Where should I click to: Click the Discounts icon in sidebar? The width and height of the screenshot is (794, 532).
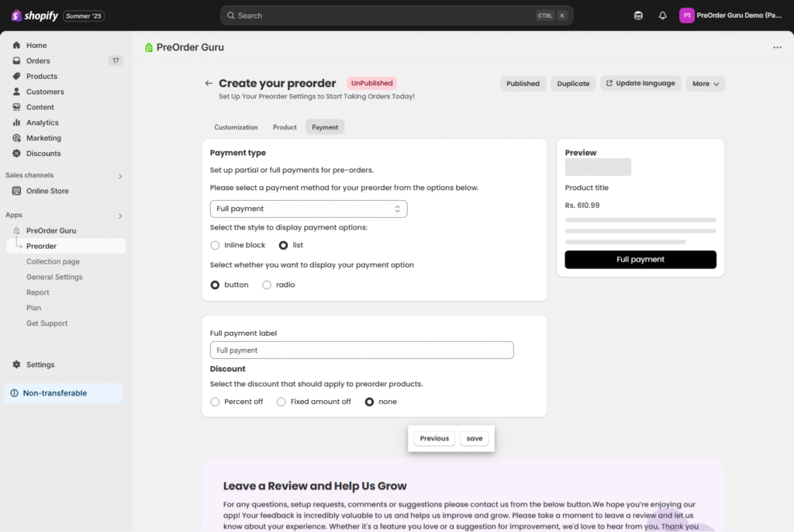tap(17, 154)
